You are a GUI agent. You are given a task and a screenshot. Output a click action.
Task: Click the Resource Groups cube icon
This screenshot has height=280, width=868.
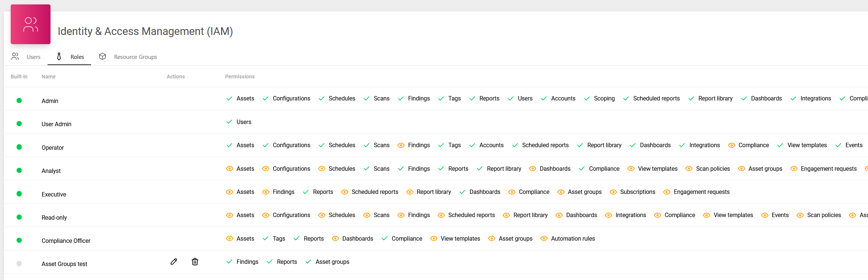(x=102, y=56)
